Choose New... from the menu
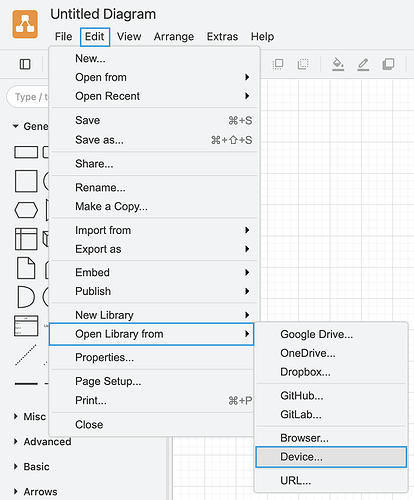 point(154,58)
